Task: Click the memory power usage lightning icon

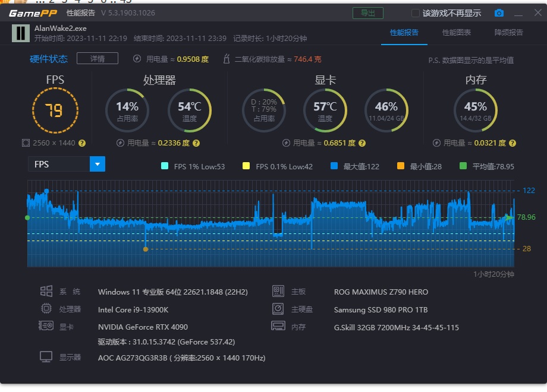Action: [436, 143]
